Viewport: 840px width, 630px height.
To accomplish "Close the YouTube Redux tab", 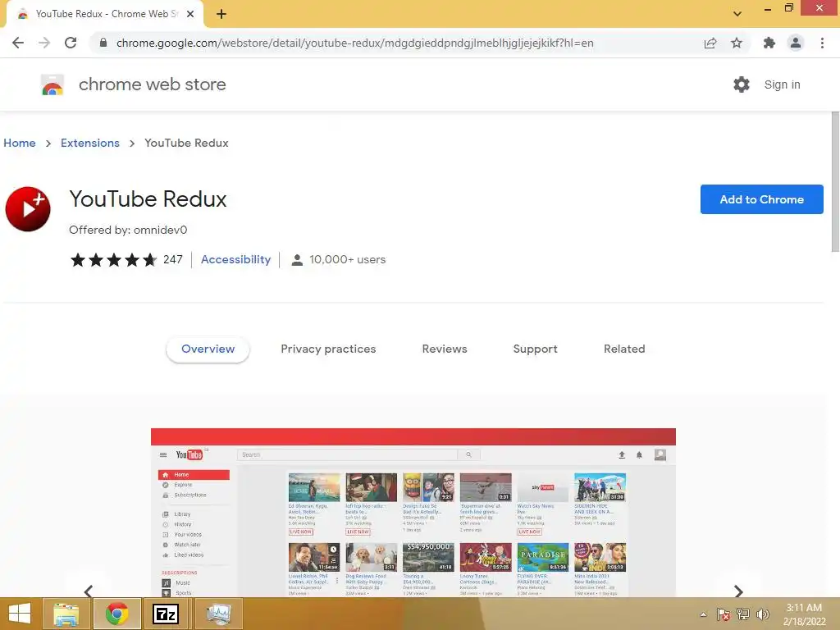I will 190,14.
